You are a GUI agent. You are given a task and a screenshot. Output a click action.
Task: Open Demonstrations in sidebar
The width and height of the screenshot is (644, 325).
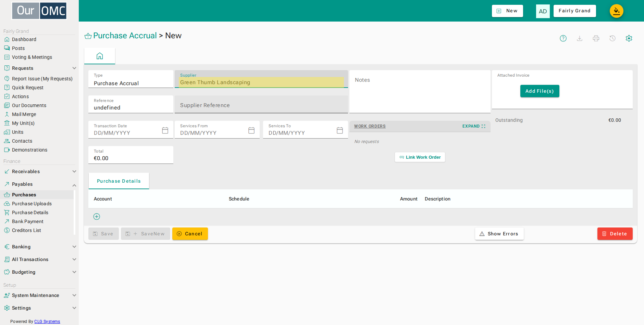point(29,150)
